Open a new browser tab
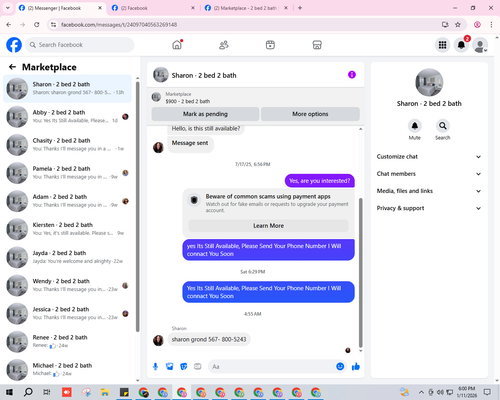The height and width of the screenshot is (400, 500). 300,8
